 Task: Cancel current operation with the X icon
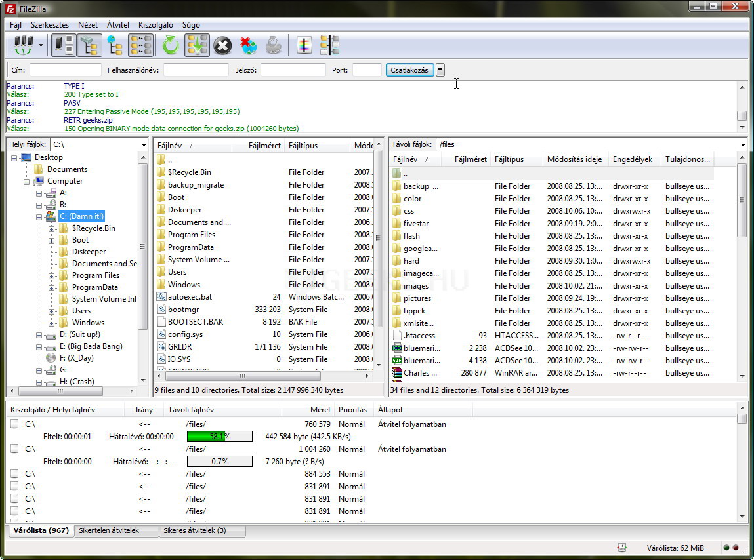click(222, 45)
